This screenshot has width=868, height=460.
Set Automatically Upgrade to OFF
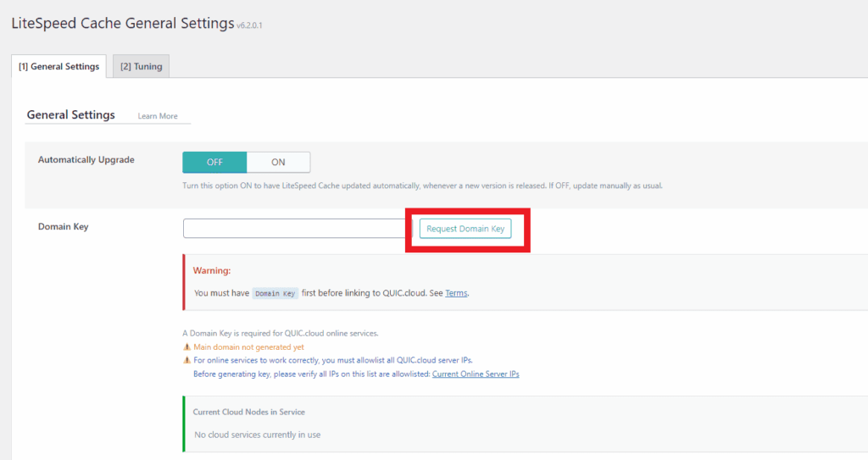[214, 162]
